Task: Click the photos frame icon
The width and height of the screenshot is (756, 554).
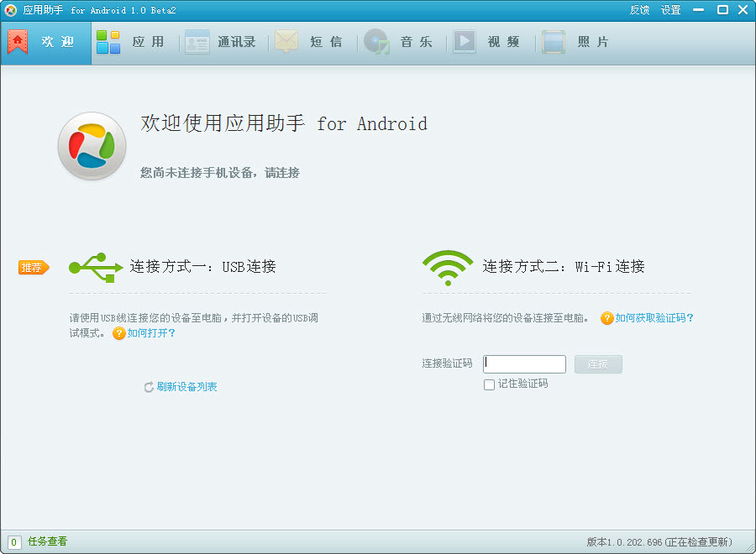Action: coord(553,42)
